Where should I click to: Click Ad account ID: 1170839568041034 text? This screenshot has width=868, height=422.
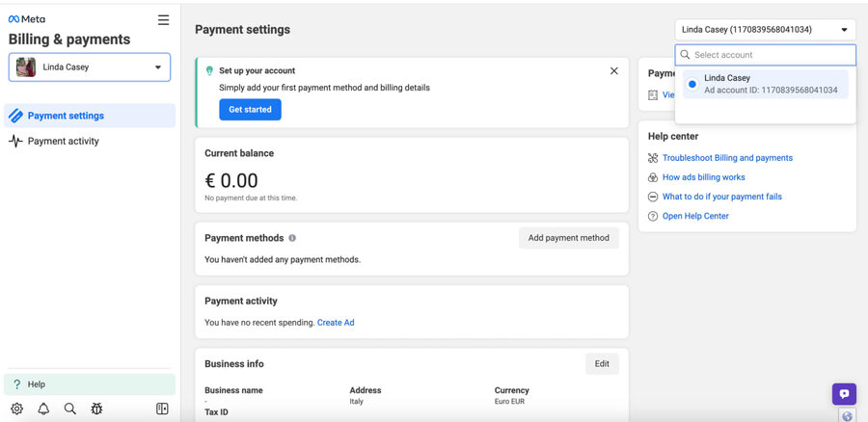[771, 90]
